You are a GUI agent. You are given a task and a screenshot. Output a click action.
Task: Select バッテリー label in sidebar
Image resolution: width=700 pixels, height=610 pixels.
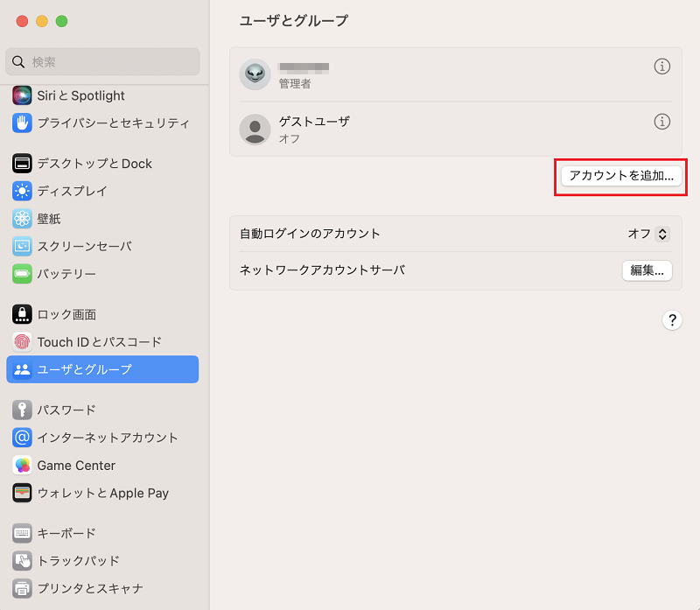66,274
